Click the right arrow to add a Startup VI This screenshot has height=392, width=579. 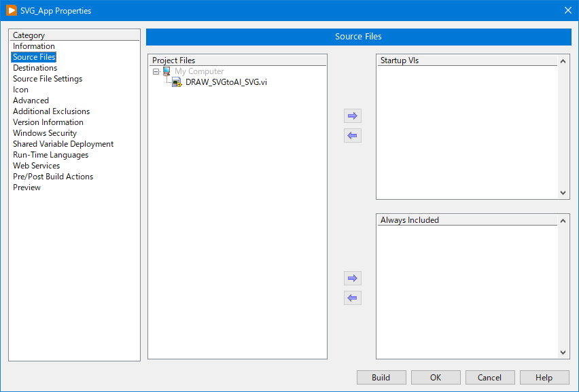tap(352, 115)
